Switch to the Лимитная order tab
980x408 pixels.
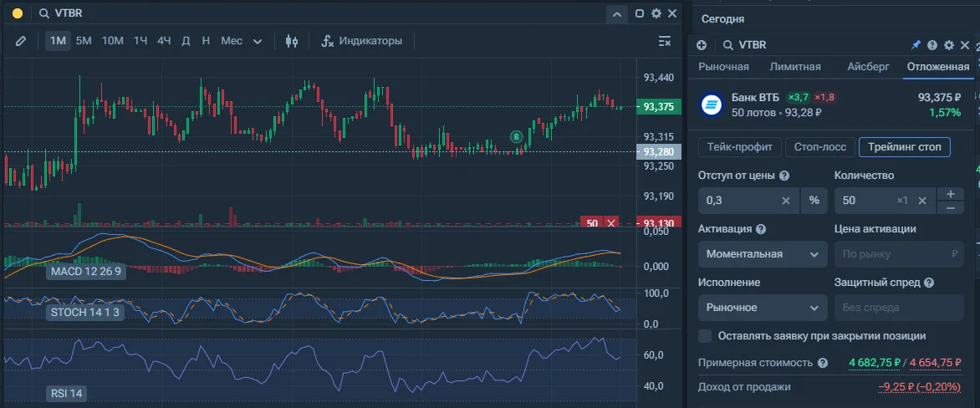(795, 67)
